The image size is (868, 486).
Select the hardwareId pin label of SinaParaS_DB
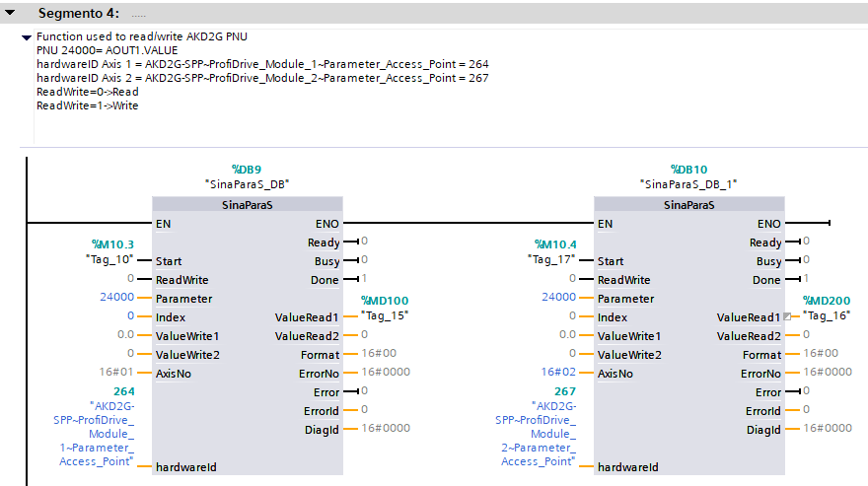click(186, 467)
